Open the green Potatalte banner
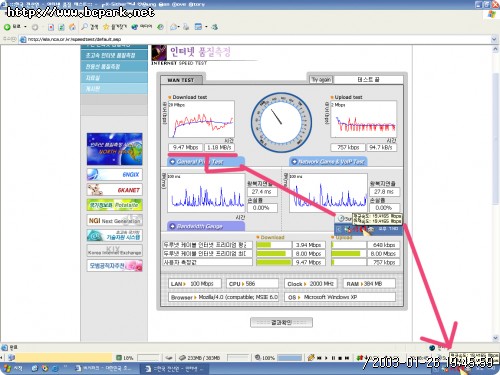 tap(114, 205)
